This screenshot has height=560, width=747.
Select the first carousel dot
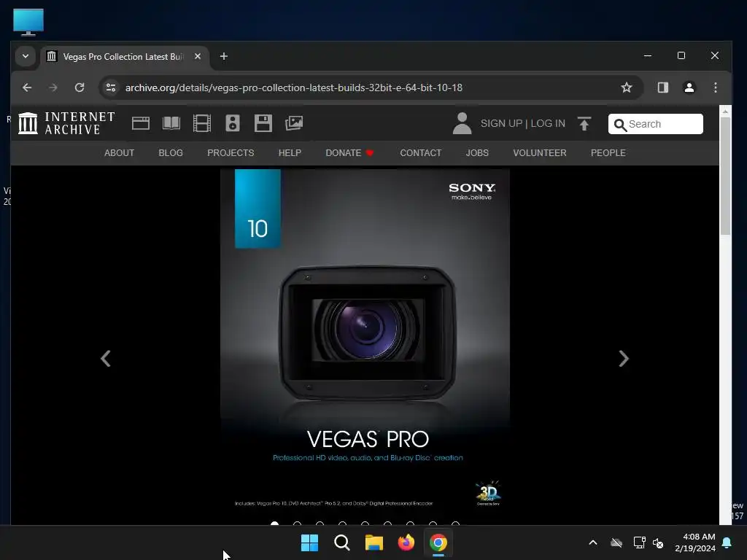click(274, 523)
